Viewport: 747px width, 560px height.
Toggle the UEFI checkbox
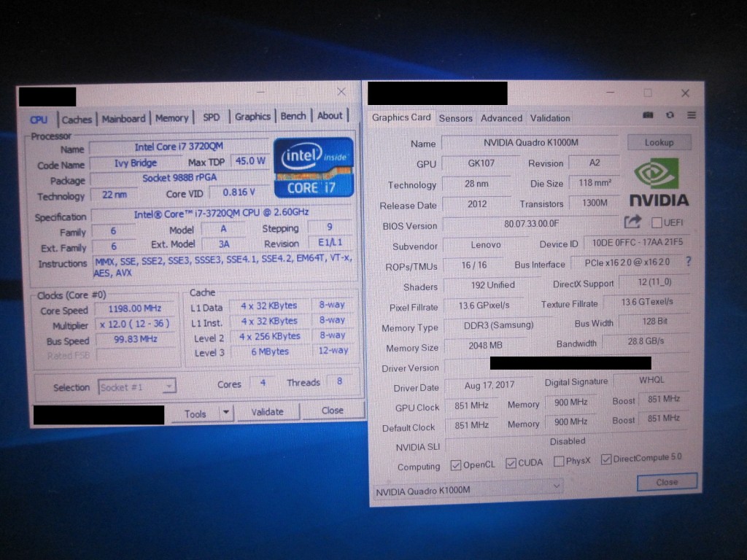tap(657, 222)
